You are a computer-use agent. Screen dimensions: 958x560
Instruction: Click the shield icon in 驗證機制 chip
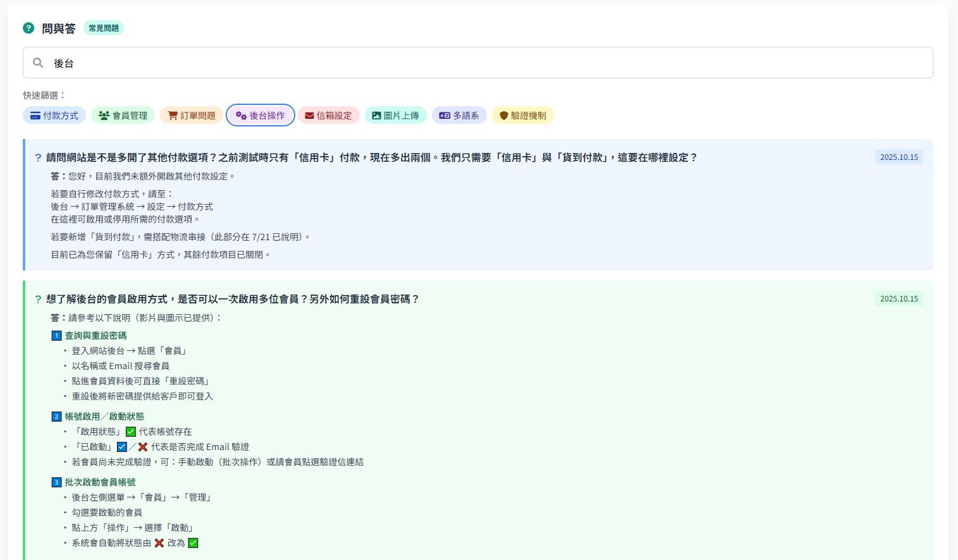(503, 116)
